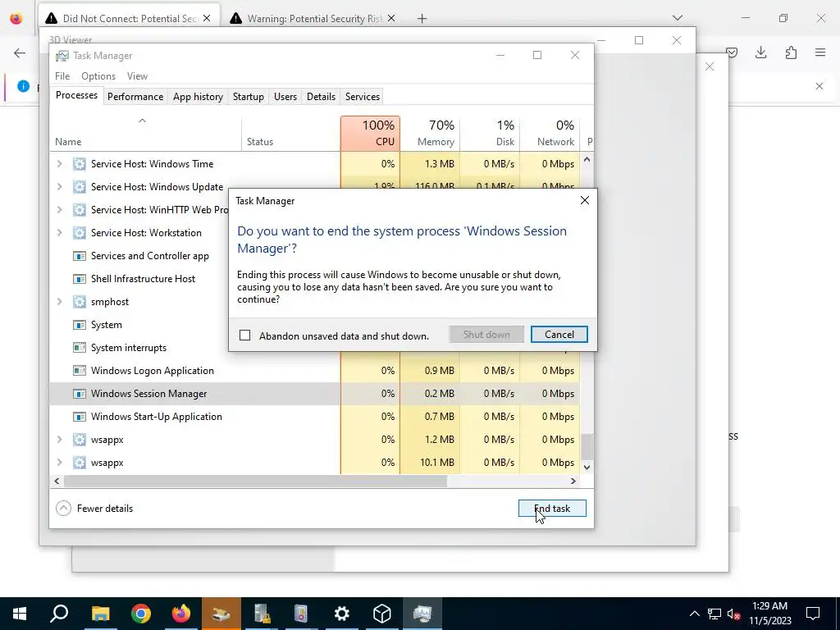Sort by the Status column header
The image size is (840, 630).
(291, 134)
